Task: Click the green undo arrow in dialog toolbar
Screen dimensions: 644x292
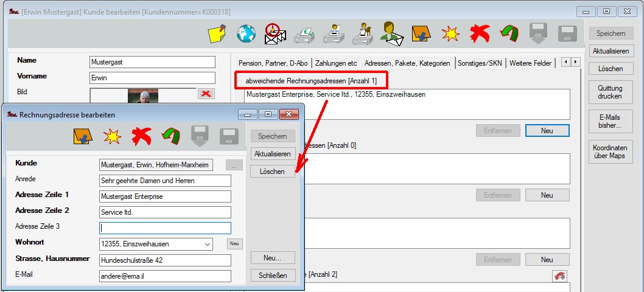Action: tap(171, 137)
